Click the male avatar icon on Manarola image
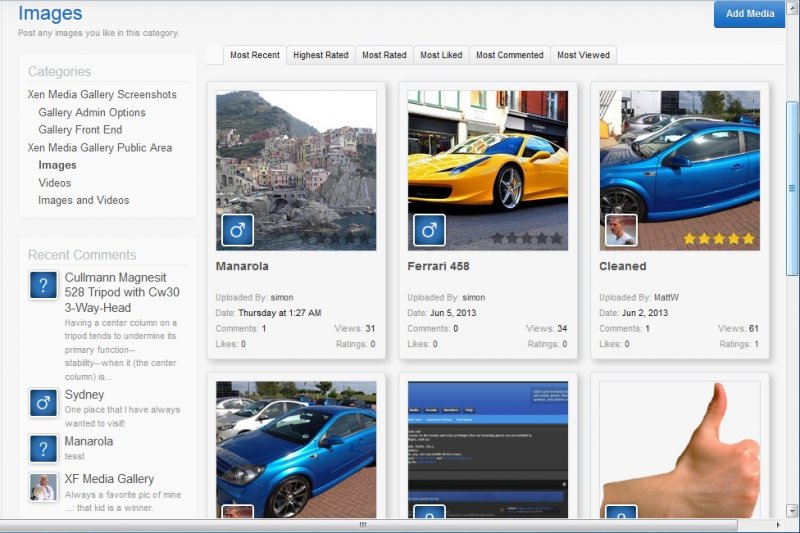Screen dimensions: 800x533 pos(238,230)
